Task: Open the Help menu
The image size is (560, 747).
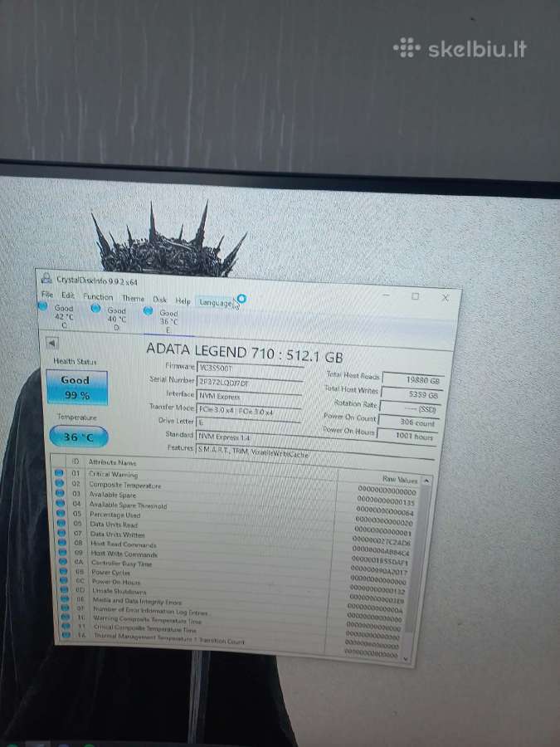Action: (x=183, y=300)
